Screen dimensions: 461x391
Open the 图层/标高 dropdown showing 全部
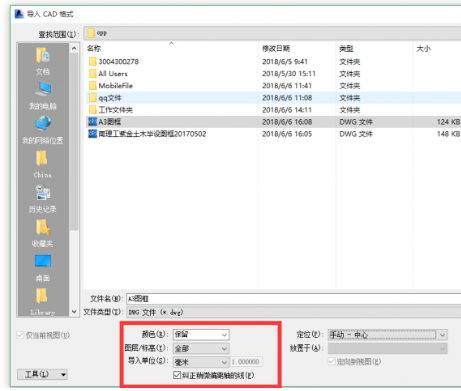(x=201, y=348)
